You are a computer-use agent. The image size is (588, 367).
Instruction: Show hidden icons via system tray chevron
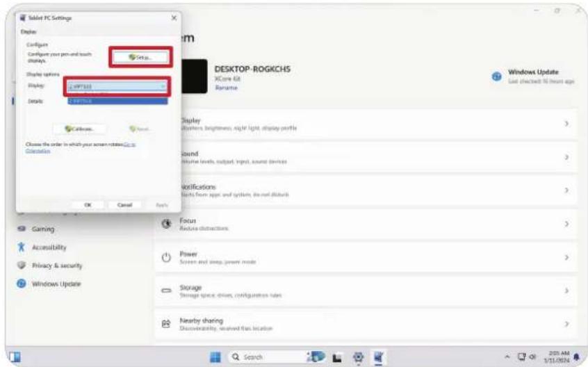(507, 357)
